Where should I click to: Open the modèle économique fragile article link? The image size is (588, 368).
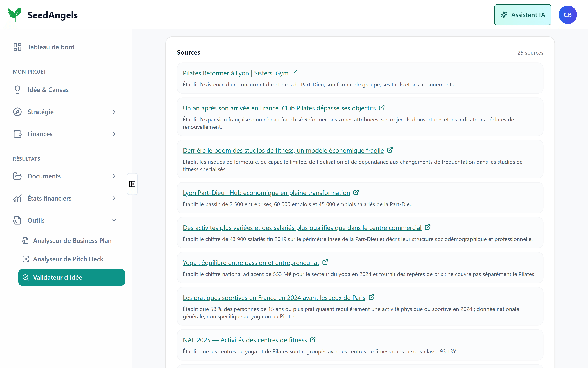283,150
